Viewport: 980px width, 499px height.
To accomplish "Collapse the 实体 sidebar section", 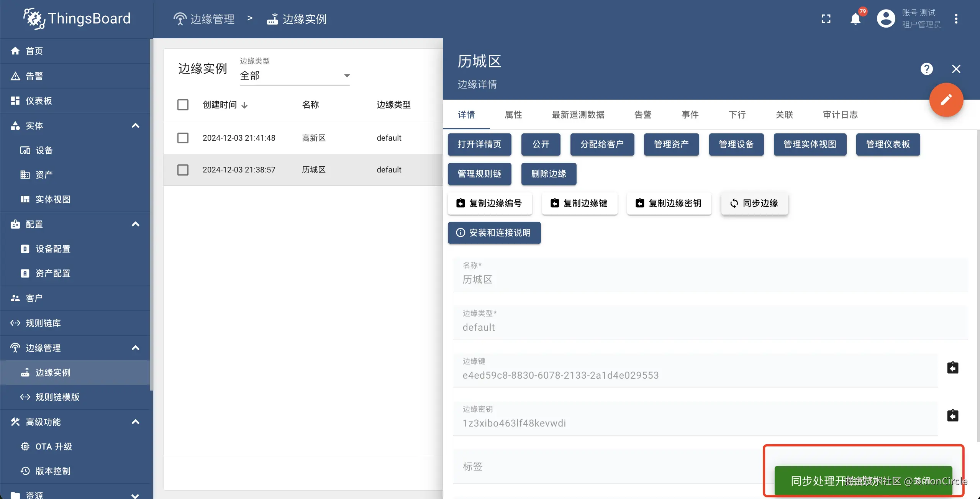I will pyautogui.click(x=135, y=126).
